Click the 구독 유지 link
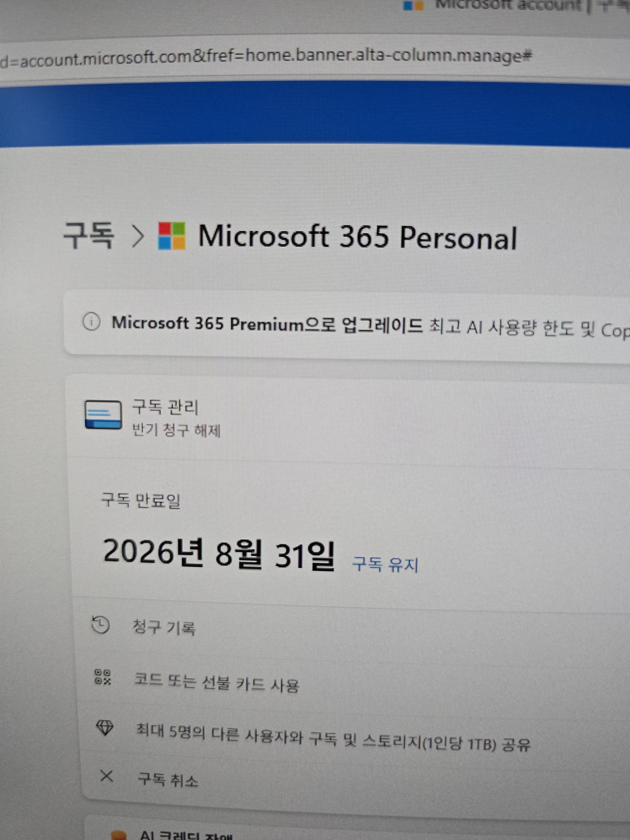 tap(385, 565)
